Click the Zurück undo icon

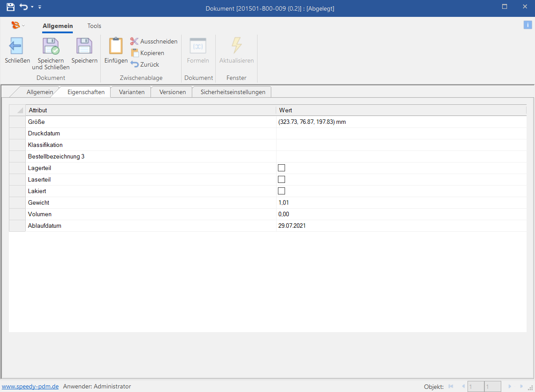coord(135,64)
